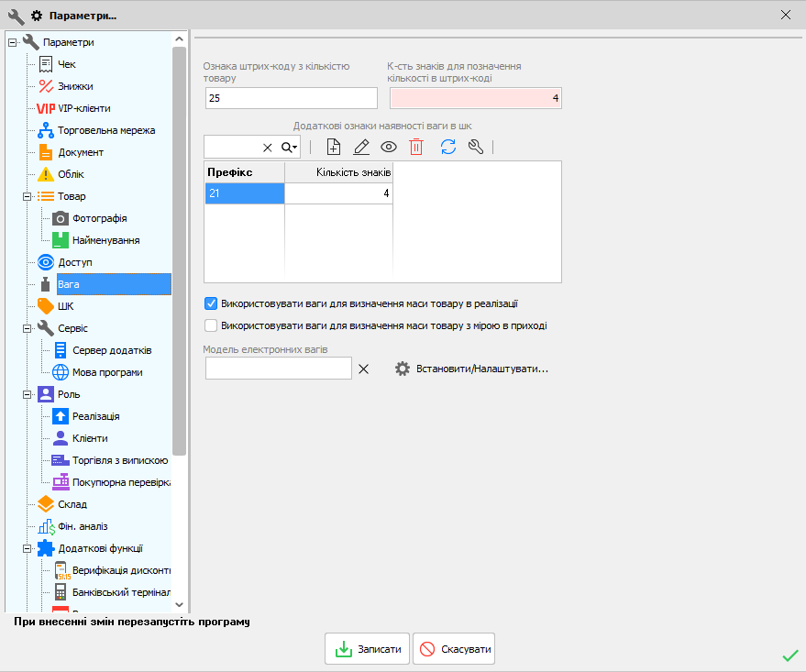806x672 pixels.
Task: Collapse the Сервіс tree node
Action: [28, 328]
